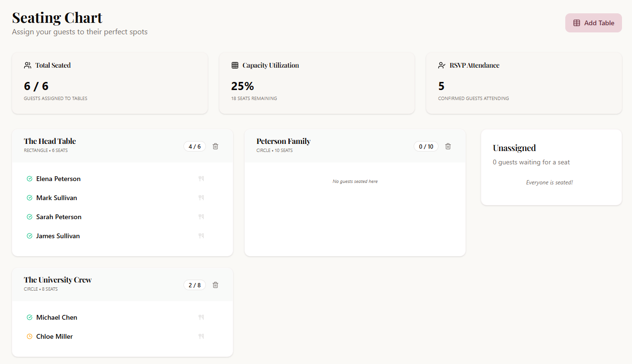Select guest name Mark Sullivan

56,198
